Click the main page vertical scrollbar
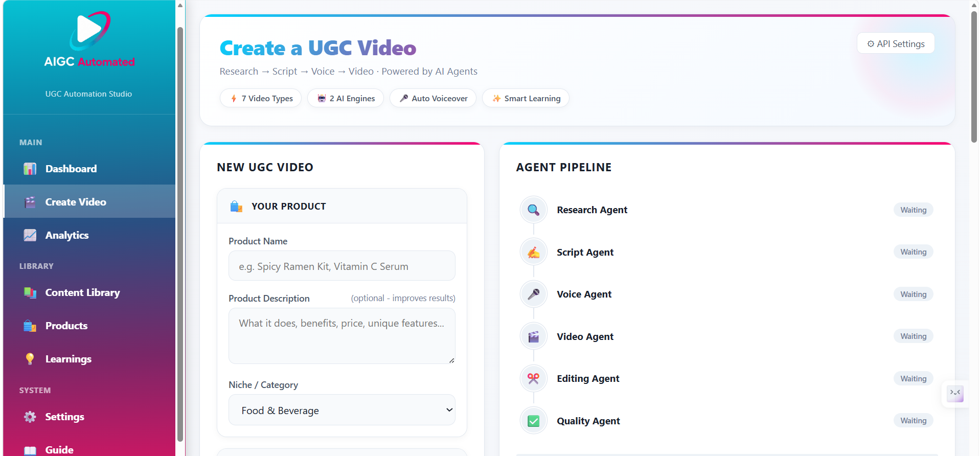Screen dimensions: 980x456 coord(974,77)
